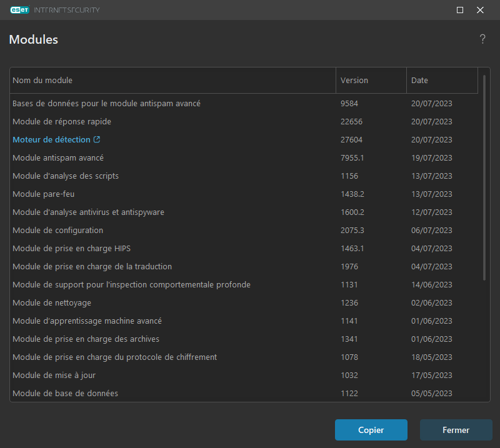Sort by the Version column header
This screenshot has height=448, width=500.
coord(371,81)
